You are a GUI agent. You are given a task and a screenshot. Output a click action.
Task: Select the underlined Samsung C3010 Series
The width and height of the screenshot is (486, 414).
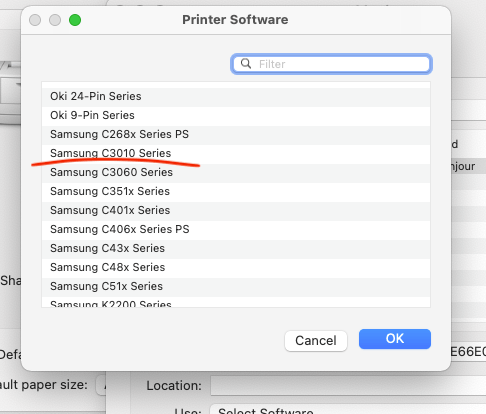click(x=236, y=153)
